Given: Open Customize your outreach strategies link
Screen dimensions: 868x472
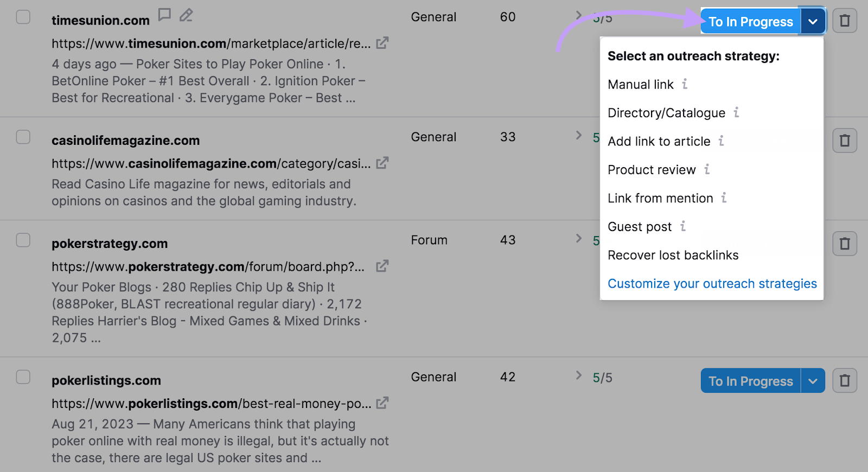Looking at the screenshot, I should point(712,284).
